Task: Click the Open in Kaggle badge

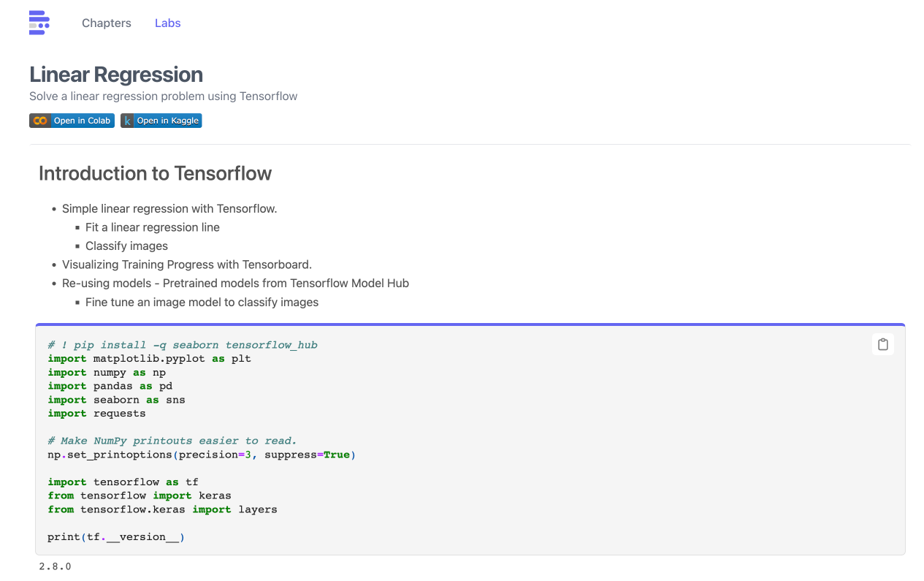Action: click(161, 121)
